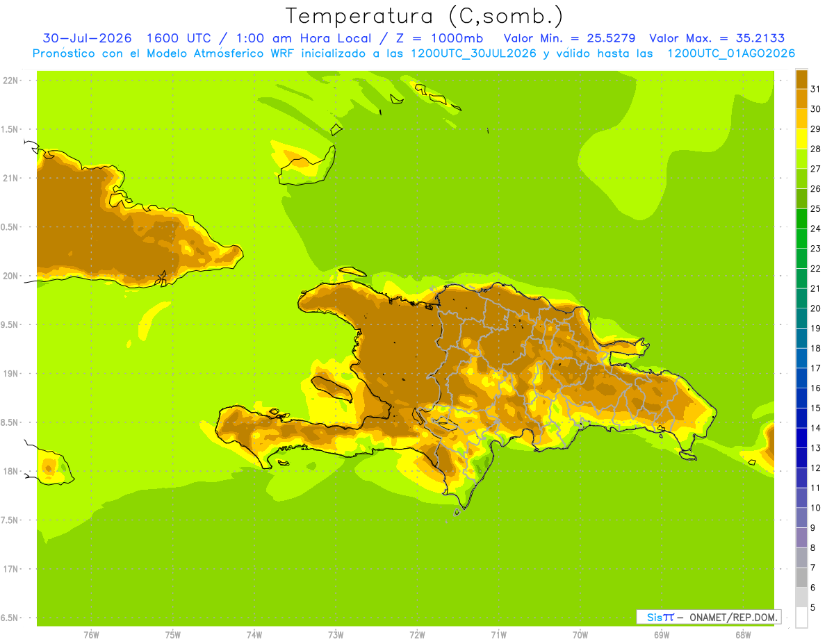Click the 'SisPI - ONAMET/REP.DOM.' credit label
Screen dimensions: 834x644
[x=708, y=617]
